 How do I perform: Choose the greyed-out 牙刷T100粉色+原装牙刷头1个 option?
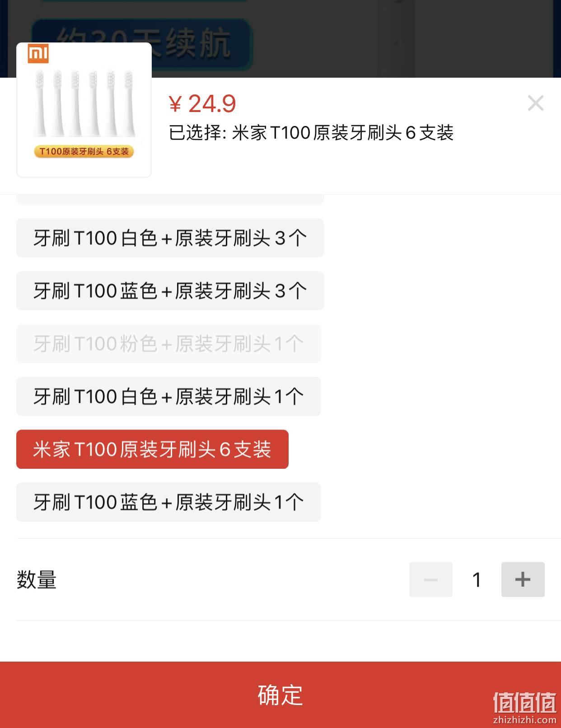point(168,344)
